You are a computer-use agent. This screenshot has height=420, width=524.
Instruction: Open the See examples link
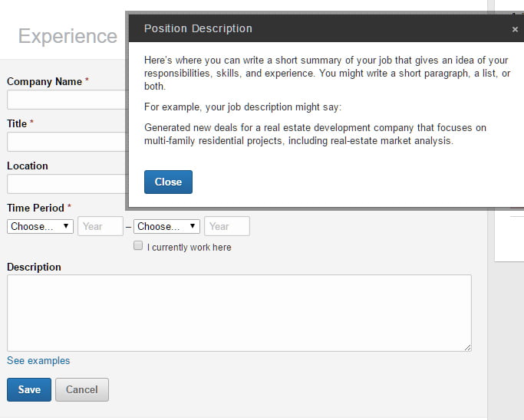(x=38, y=360)
